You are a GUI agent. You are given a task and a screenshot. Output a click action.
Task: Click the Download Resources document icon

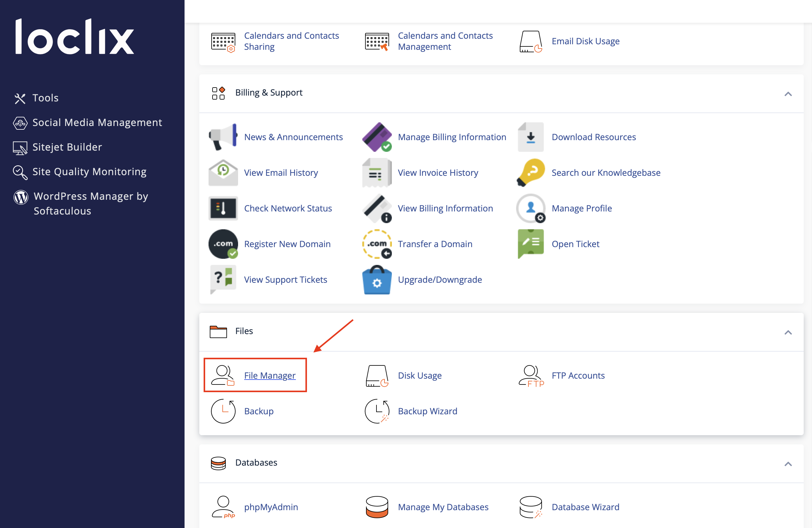tap(530, 137)
